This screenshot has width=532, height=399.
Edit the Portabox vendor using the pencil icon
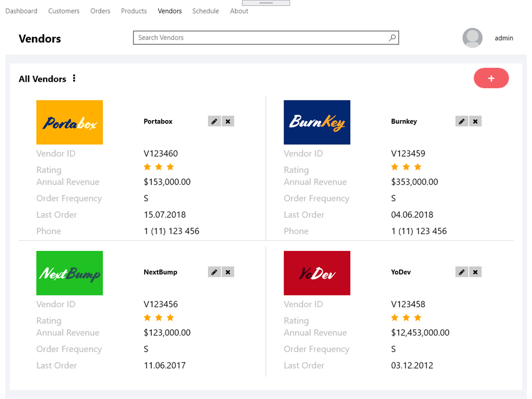pyautogui.click(x=214, y=121)
